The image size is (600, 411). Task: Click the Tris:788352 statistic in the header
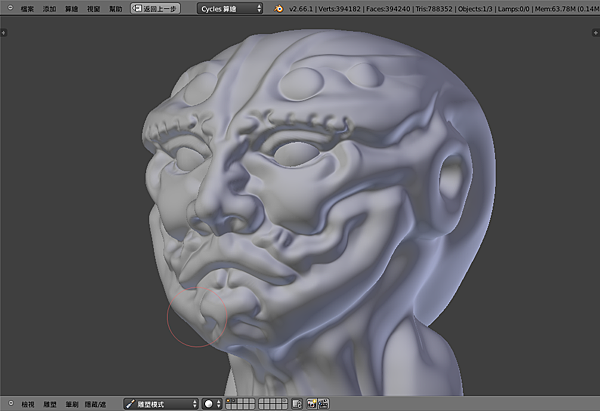pyautogui.click(x=434, y=8)
